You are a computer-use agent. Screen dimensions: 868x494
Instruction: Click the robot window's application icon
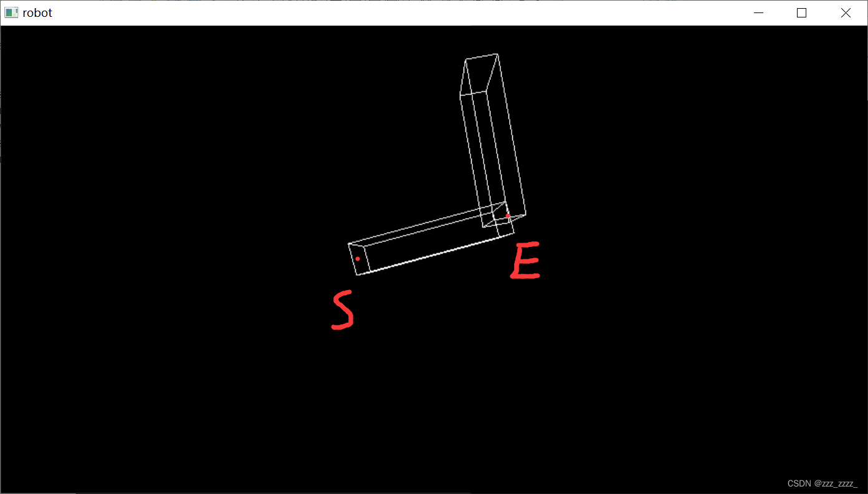click(x=11, y=12)
